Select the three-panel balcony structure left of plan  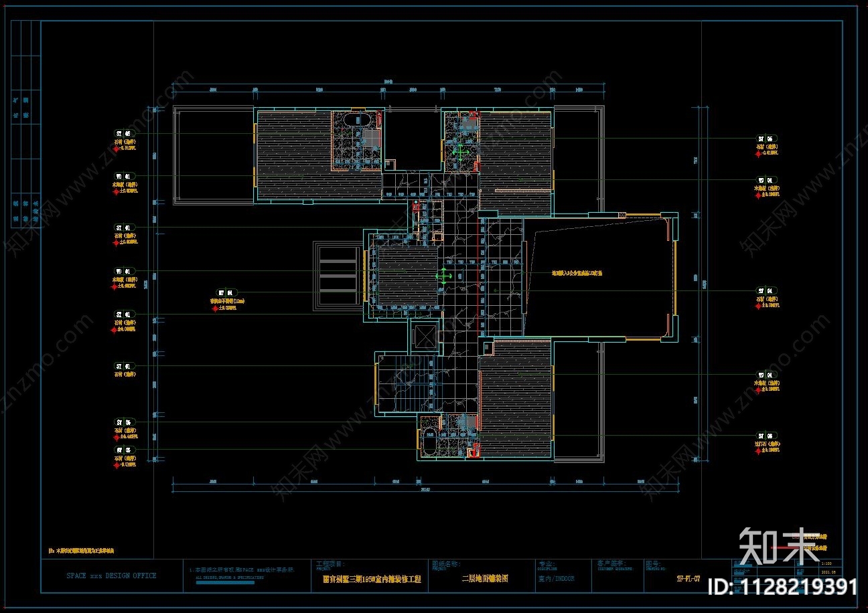coord(339,275)
